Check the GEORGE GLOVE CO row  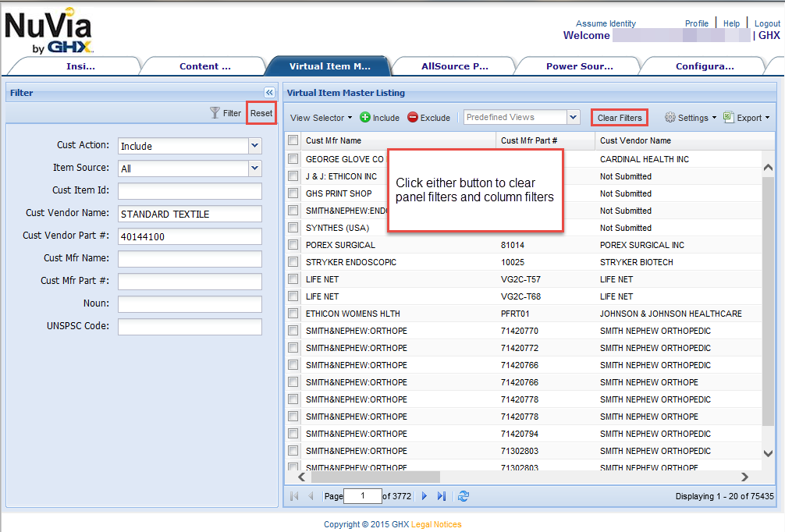tap(293, 159)
